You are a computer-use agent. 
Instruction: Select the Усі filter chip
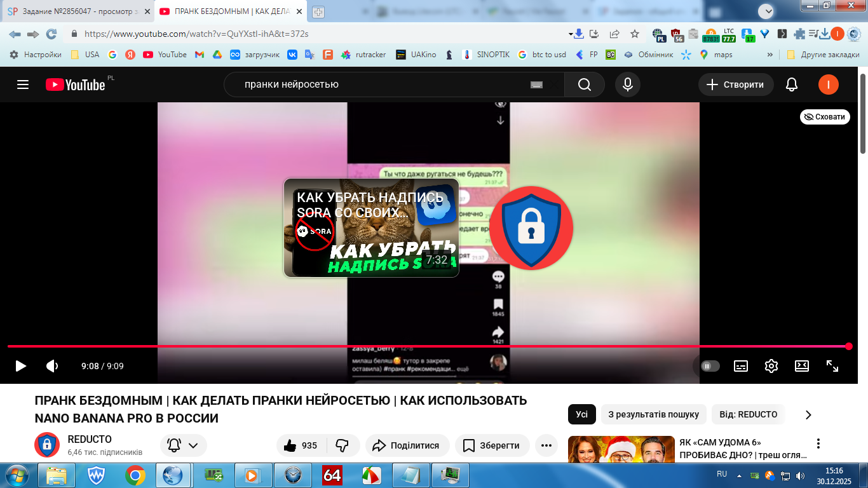(582, 414)
